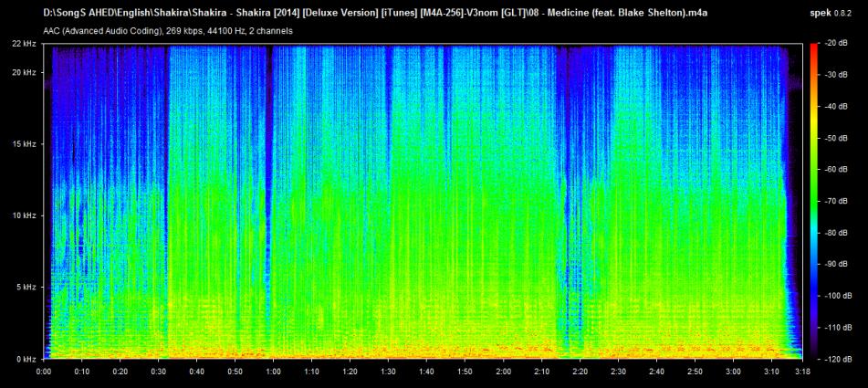Click the red top of color scale bar

[814, 50]
